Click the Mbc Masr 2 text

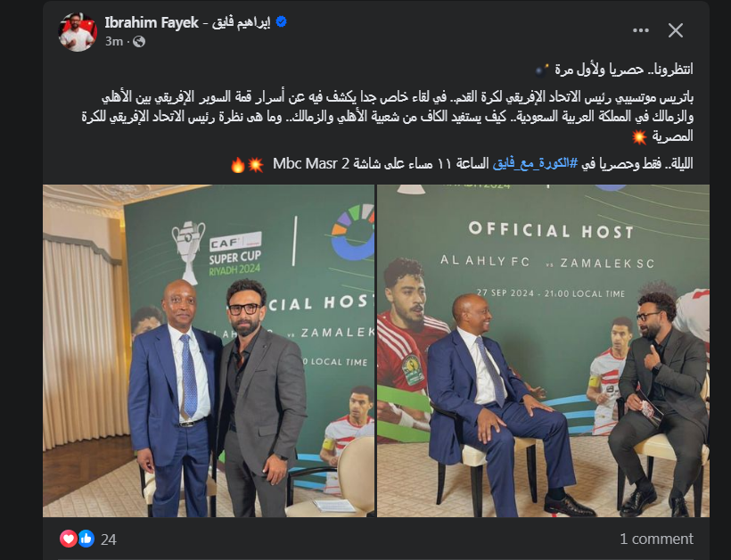tap(311, 164)
